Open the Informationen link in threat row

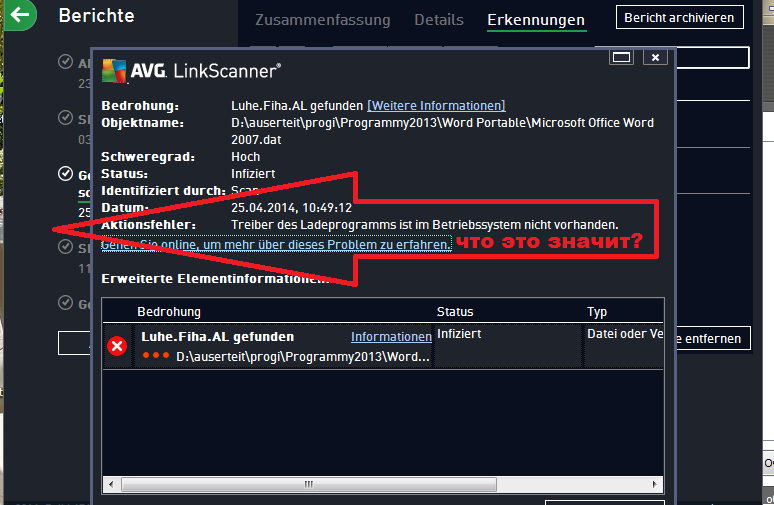(x=391, y=337)
